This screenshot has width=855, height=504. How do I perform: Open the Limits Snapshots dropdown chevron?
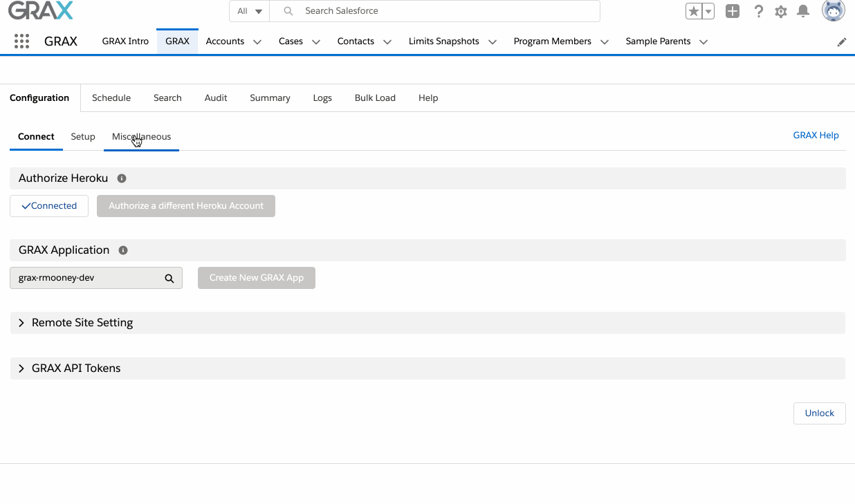[x=493, y=41]
